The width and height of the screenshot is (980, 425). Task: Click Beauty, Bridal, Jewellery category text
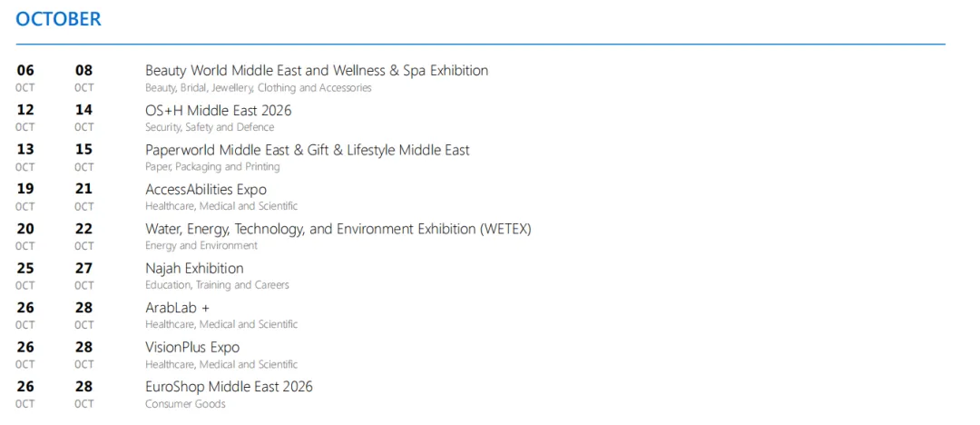click(258, 87)
